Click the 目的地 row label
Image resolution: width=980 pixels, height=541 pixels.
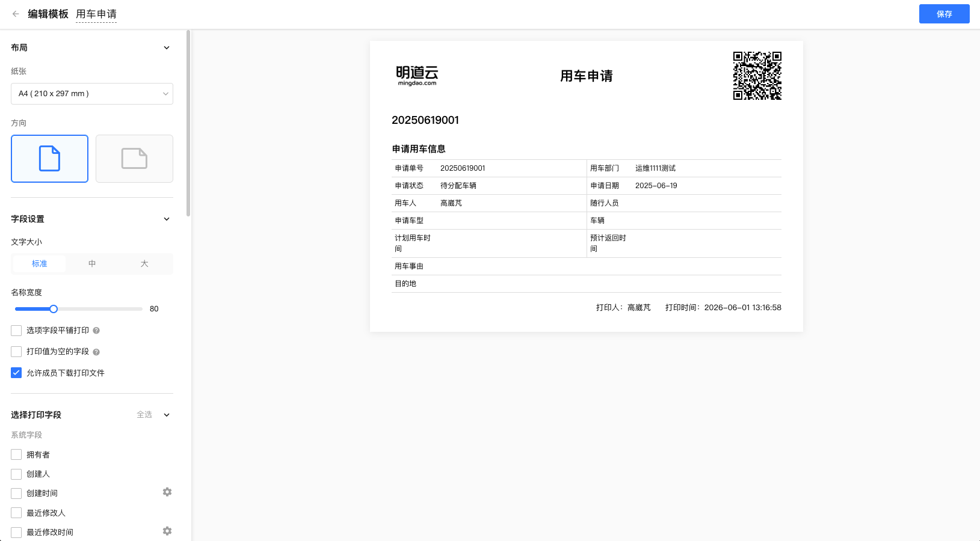point(405,284)
